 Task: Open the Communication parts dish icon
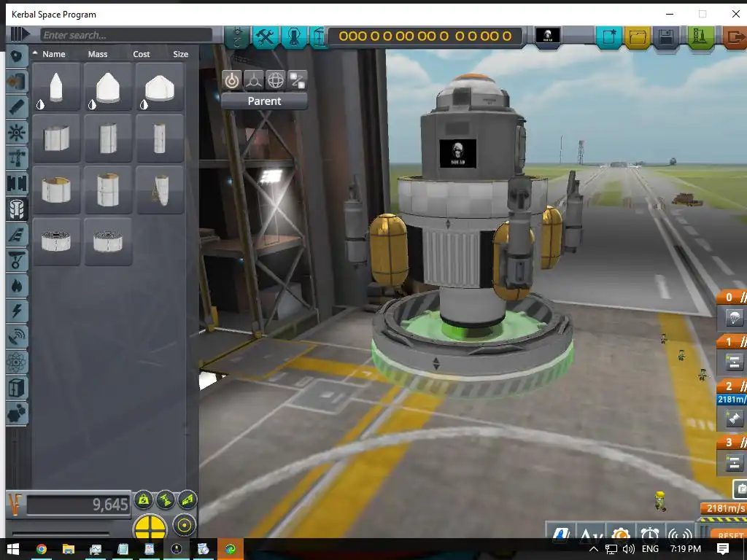[18, 337]
